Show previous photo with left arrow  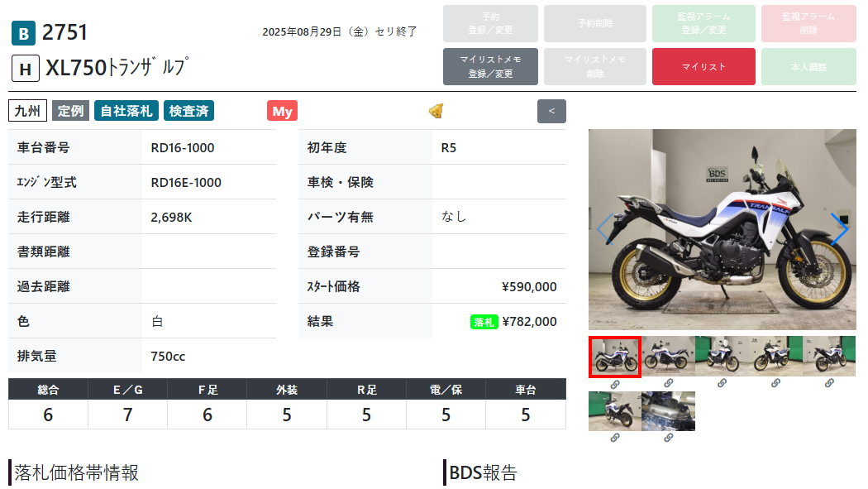click(x=605, y=228)
